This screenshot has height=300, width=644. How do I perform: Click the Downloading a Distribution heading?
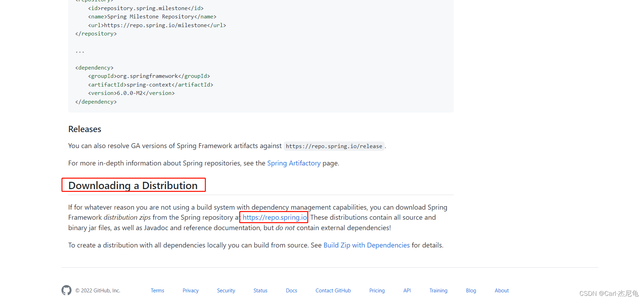tap(133, 185)
